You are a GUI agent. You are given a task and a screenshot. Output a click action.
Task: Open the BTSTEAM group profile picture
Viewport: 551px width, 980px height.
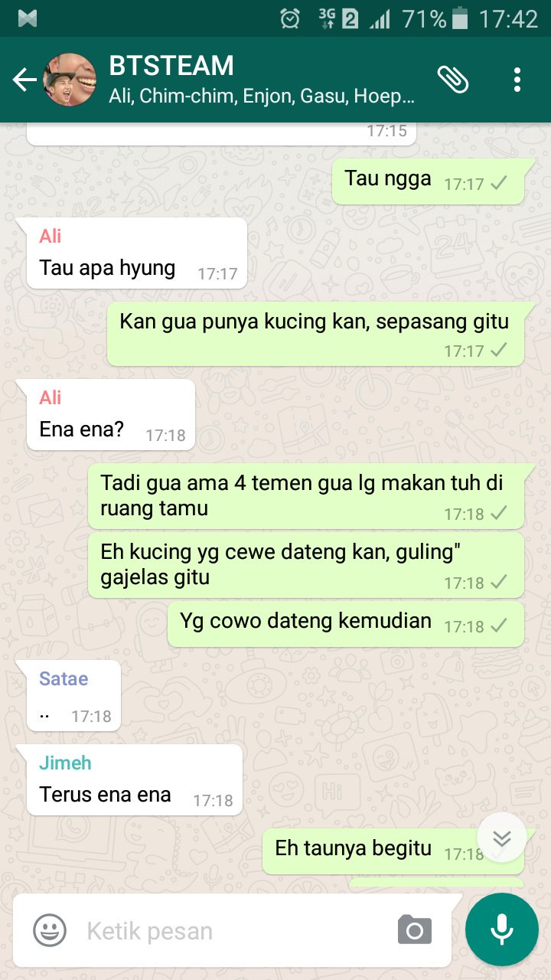pos(70,80)
